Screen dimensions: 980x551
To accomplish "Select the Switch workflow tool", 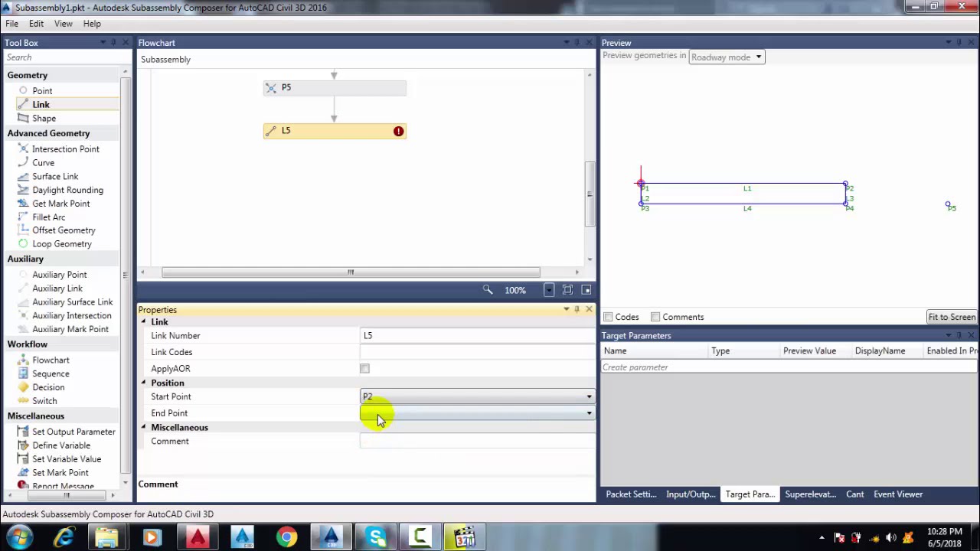I will click(x=44, y=401).
